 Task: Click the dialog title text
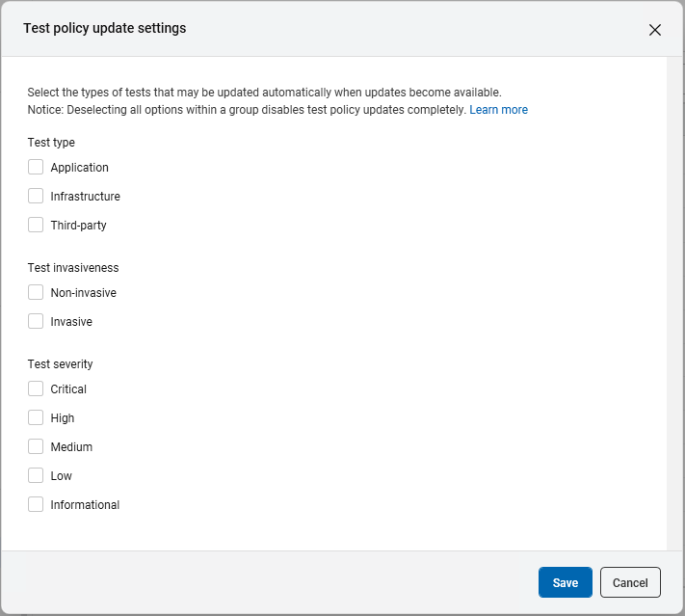click(104, 29)
